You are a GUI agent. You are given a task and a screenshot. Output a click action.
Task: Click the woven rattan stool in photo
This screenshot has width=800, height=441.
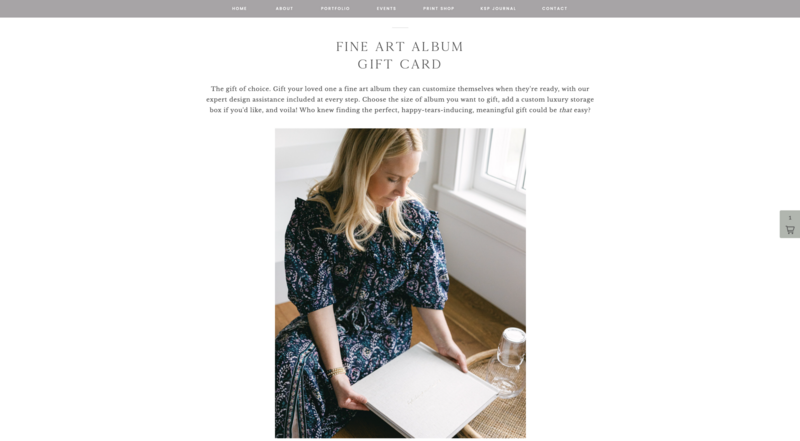[x=497, y=403]
